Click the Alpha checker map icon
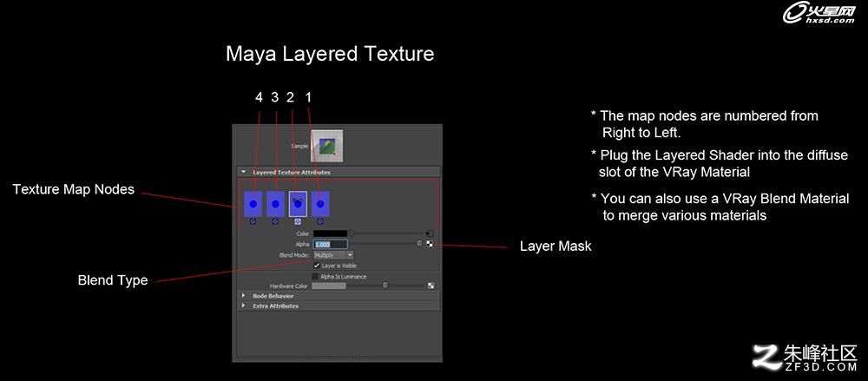Screen dimensions: 868x381 point(431,244)
